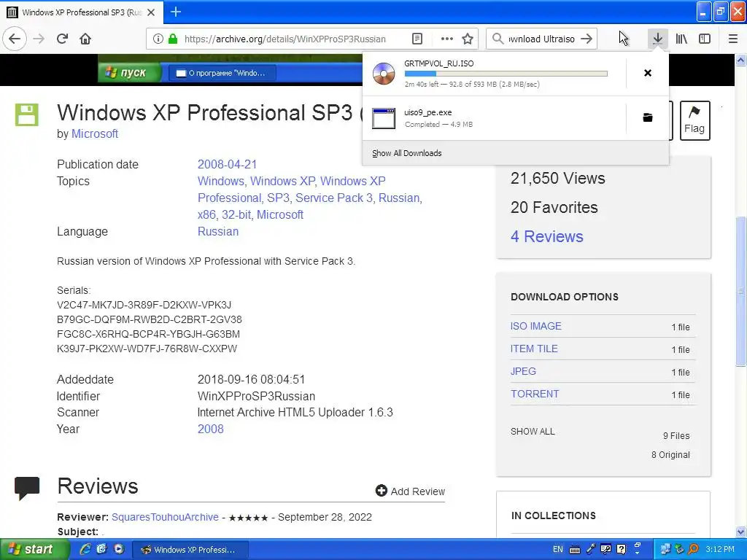Reload the current page
This screenshot has height=560, width=747.
pyautogui.click(x=63, y=39)
